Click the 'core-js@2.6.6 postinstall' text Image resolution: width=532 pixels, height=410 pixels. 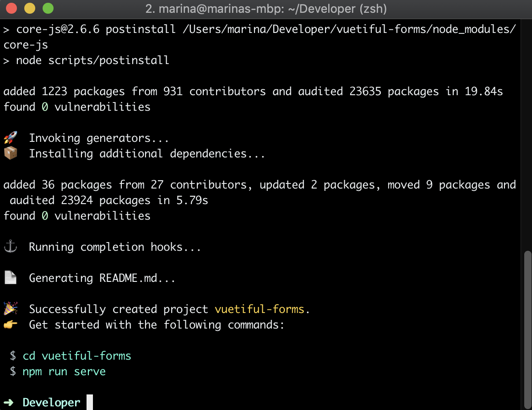[x=96, y=29]
